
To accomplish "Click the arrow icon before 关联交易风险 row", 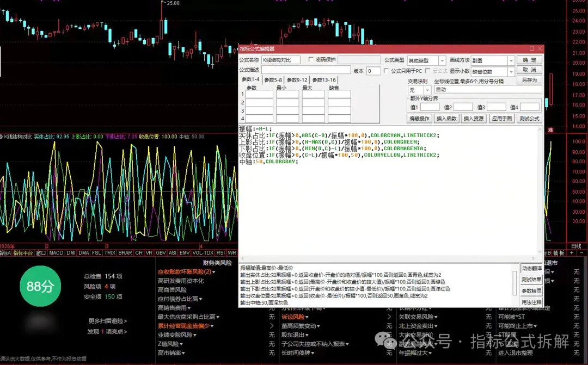I will (389, 317).
